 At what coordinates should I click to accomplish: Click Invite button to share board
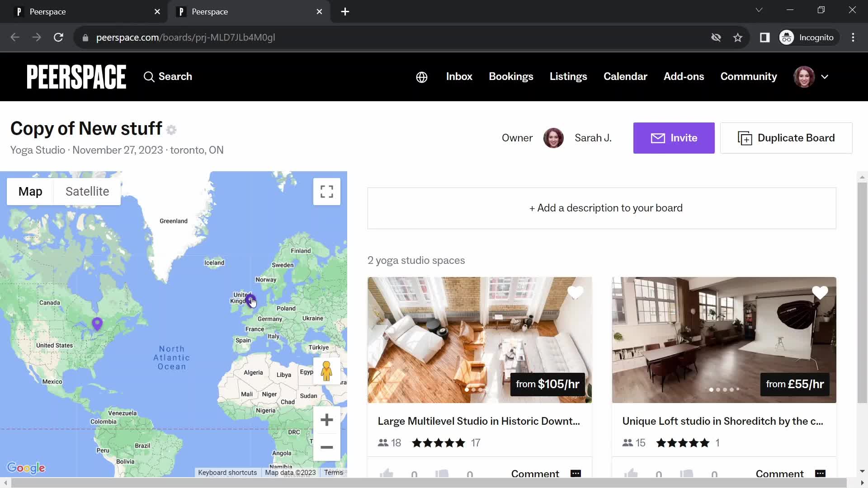point(674,138)
